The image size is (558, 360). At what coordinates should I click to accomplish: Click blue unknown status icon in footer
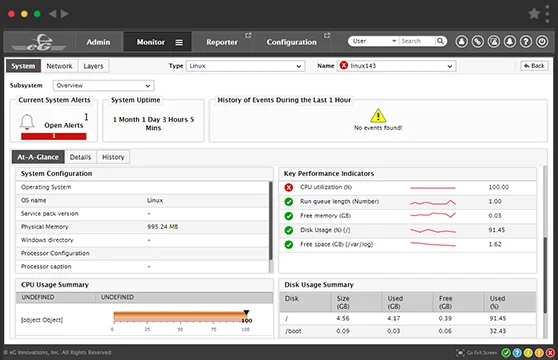point(517,353)
